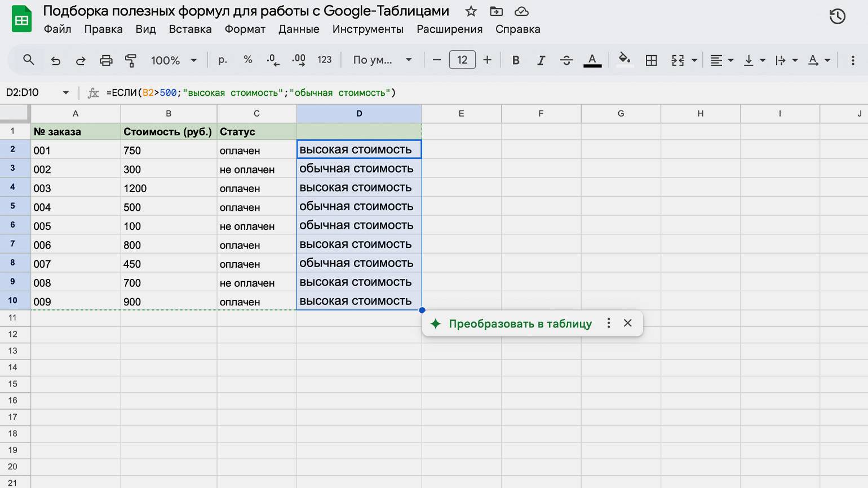
Task: Open more number formats (123)
Action: 324,60
